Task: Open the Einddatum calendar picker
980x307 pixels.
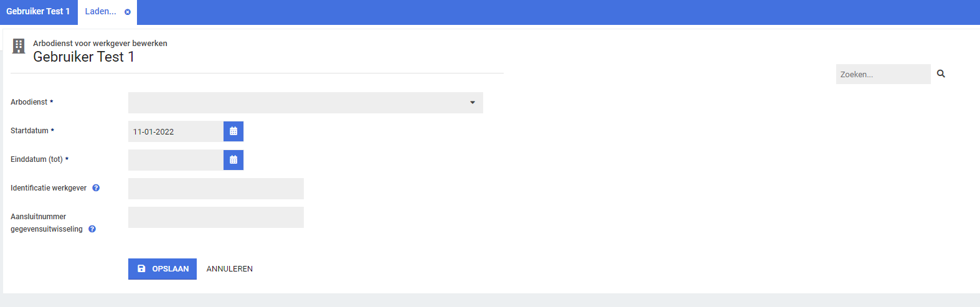Action: tap(233, 160)
